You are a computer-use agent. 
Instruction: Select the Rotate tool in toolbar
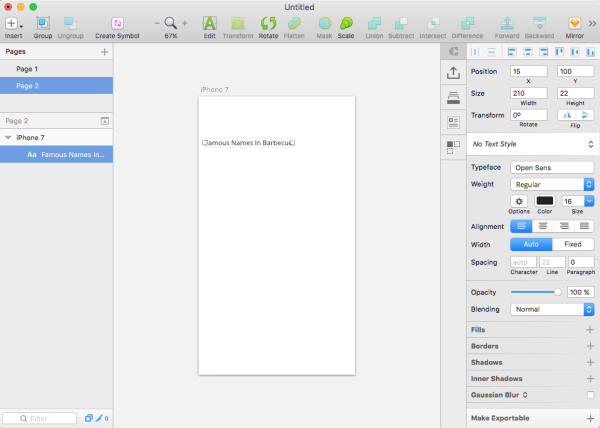[x=268, y=23]
